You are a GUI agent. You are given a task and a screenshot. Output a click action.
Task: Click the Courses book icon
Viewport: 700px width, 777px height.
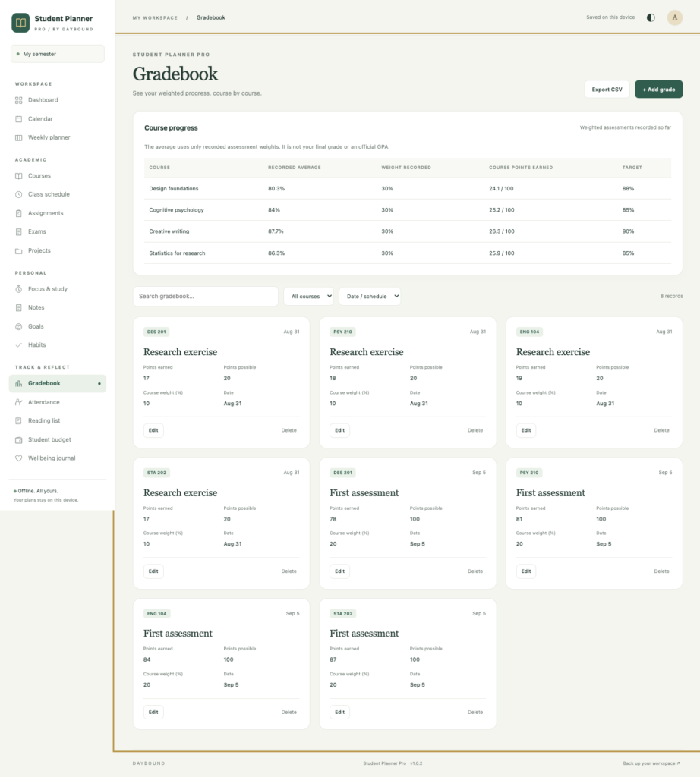(19, 176)
